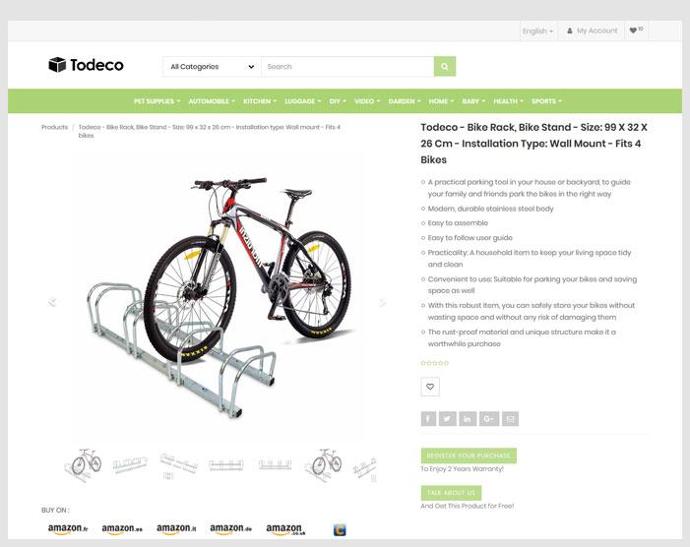Open the Kitchen menu
Screen dimensions: 690x547
point(260,101)
